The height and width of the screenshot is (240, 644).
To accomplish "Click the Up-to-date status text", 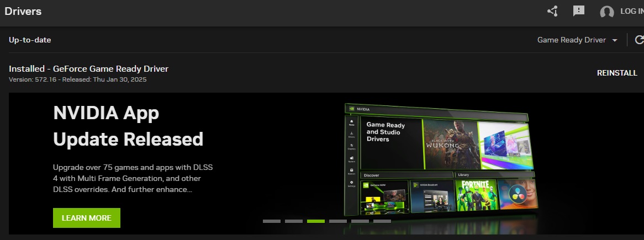I will [30, 40].
